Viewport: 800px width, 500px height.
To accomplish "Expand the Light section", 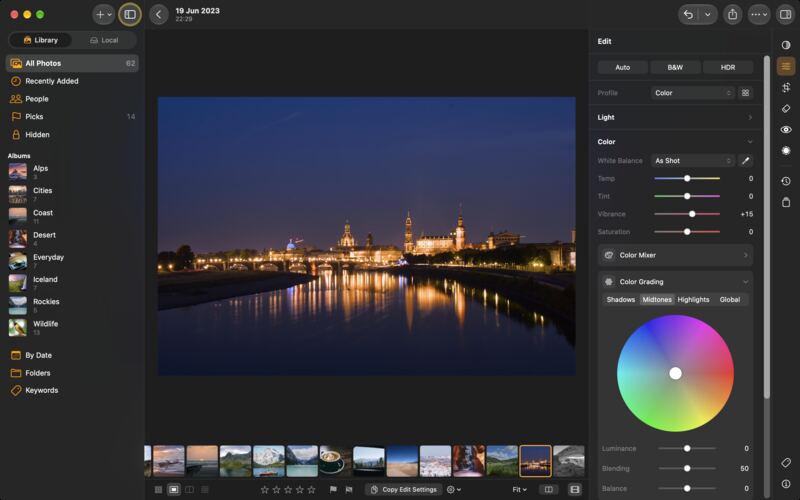I will click(x=675, y=117).
